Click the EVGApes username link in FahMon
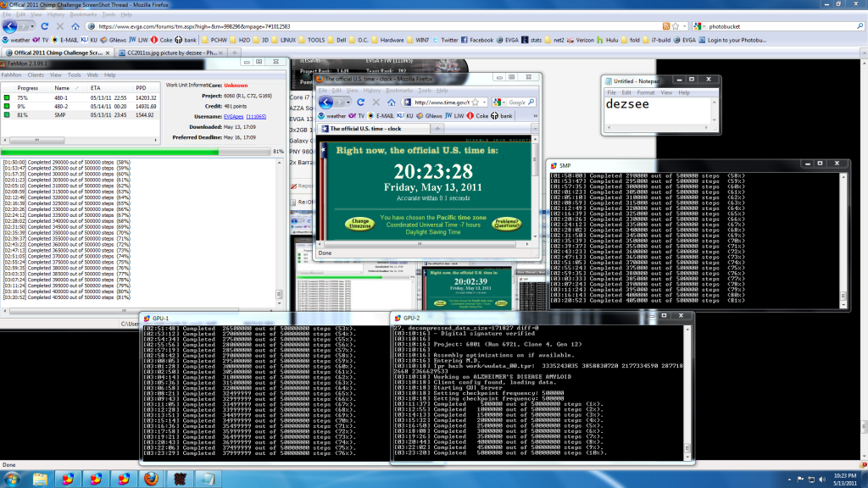Image resolution: width=868 pixels, height=488 pixels. tap(232, 115)
